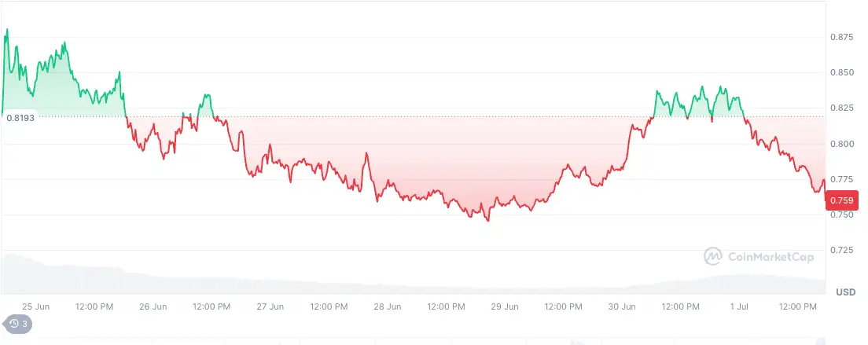This screenshot has width=868, height=345.
Task: Select the 26 Jun date label
Action: [153, 306]
